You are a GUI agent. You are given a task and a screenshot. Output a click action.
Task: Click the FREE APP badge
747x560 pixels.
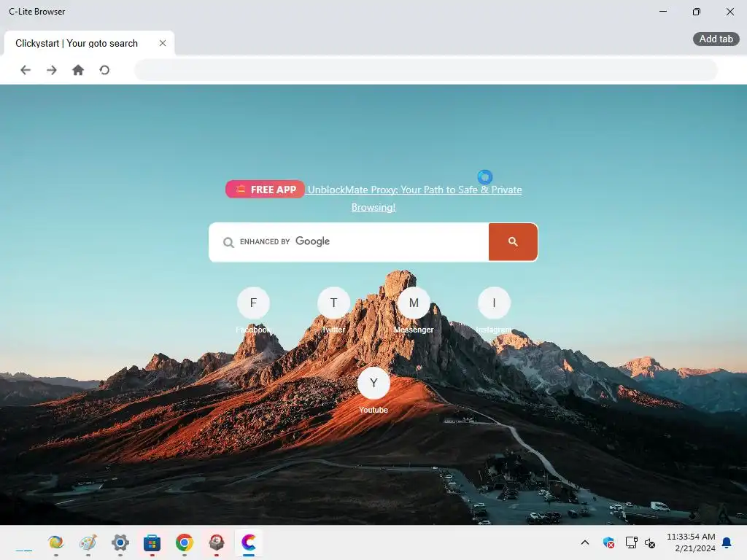265,189
